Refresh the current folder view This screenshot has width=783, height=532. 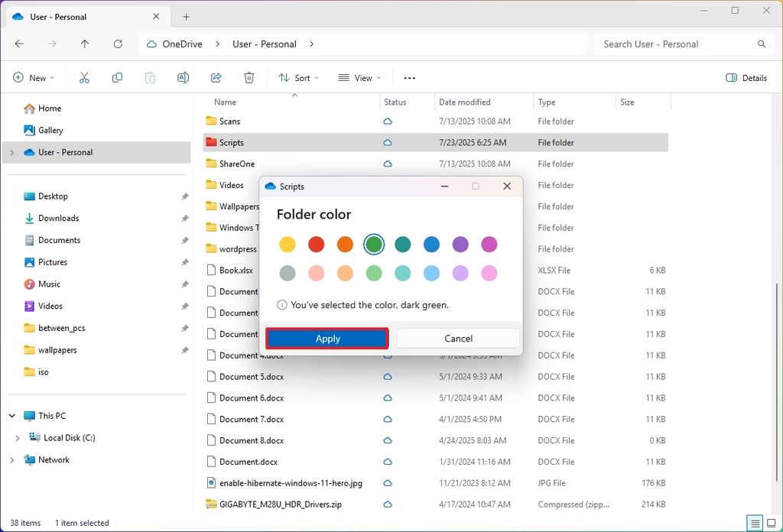pyautogui.click(x=118, y=44)
